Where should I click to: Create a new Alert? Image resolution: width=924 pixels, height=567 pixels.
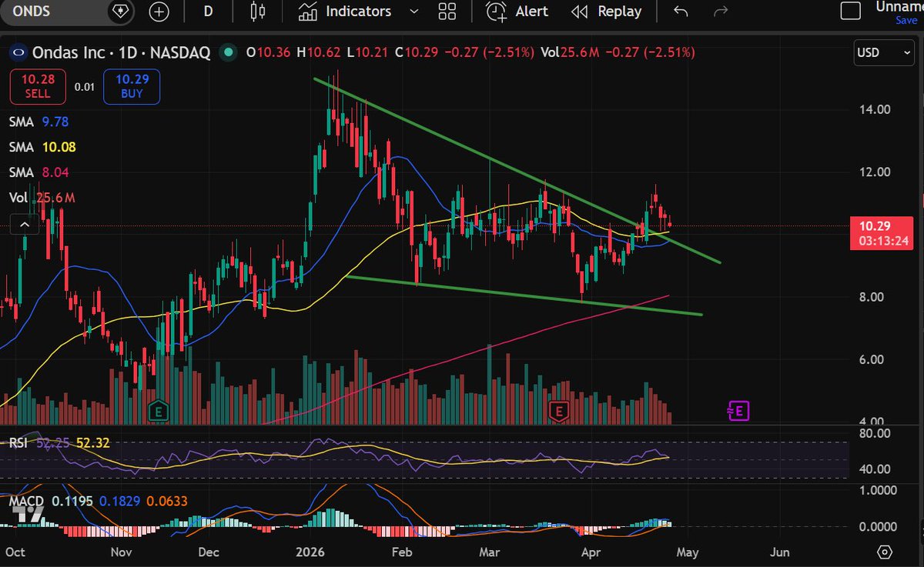517,12
